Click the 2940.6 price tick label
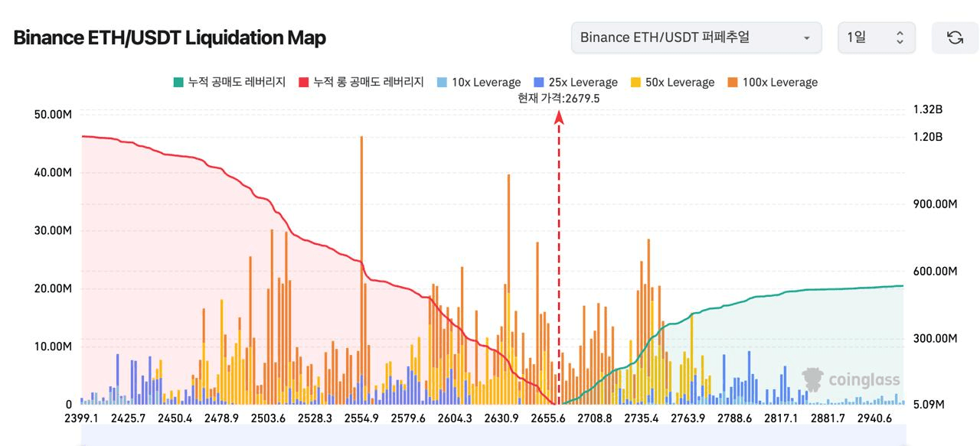Screen dimensions: 980x446 coord(875,418)
